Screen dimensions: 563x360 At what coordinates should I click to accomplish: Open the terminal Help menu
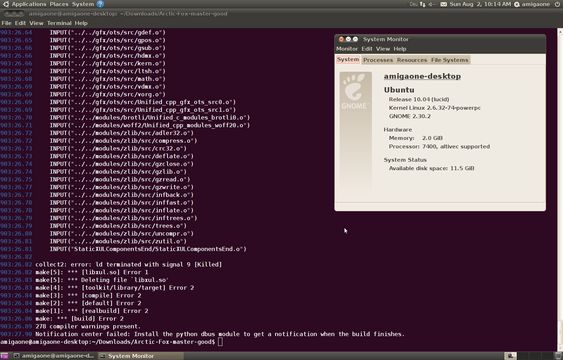81,23
